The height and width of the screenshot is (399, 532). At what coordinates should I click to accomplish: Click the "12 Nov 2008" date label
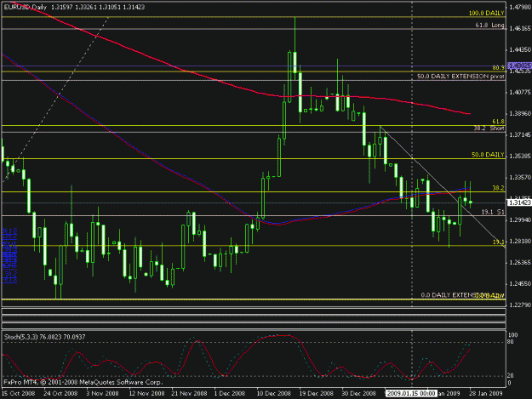[x=146, y=394]
